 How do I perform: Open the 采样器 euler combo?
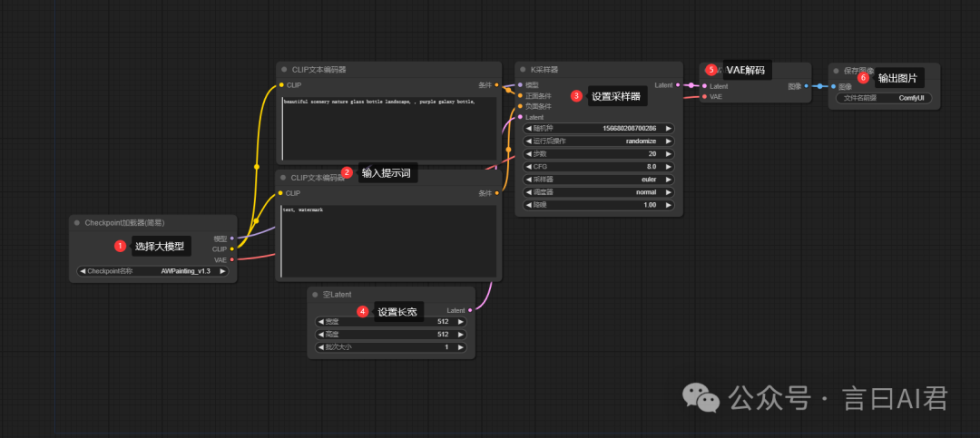point(599,180)
